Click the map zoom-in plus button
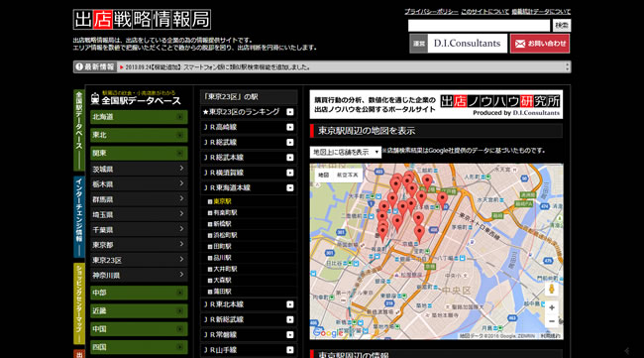 552,307
